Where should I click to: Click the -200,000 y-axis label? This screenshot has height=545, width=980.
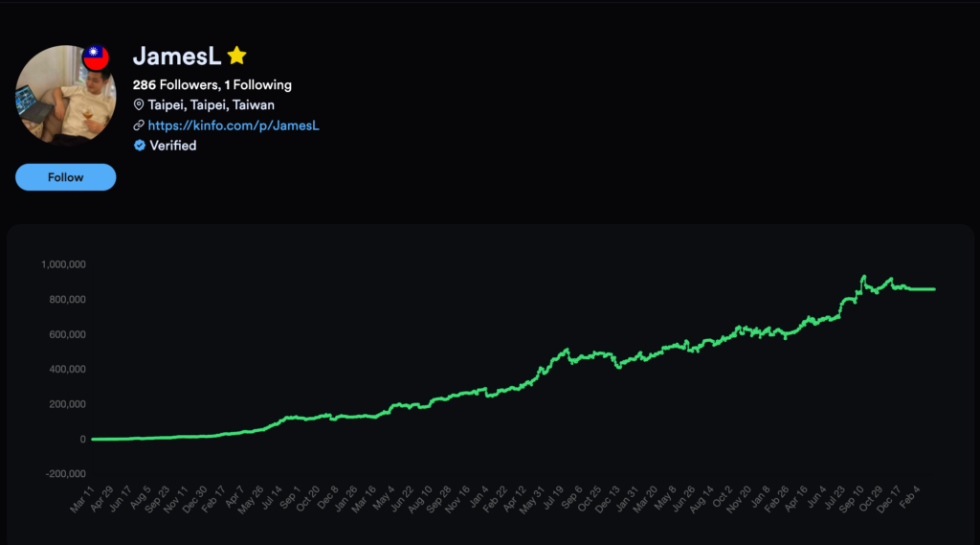(64, 474)
